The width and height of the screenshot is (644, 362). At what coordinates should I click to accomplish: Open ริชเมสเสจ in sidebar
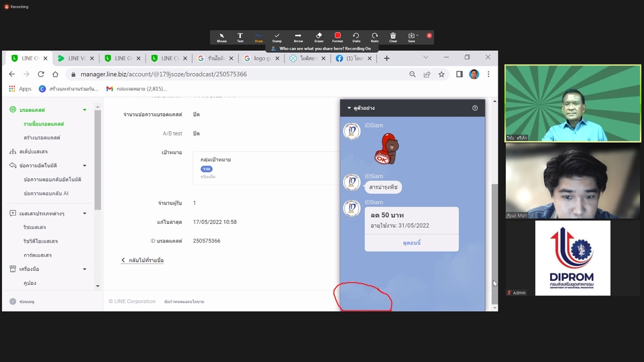click(x=34, y=227)
